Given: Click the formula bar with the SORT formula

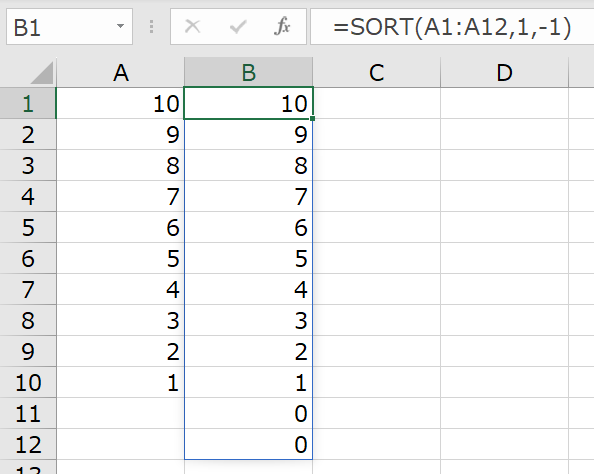Looking at the screenshot, I should pos(452,27).
